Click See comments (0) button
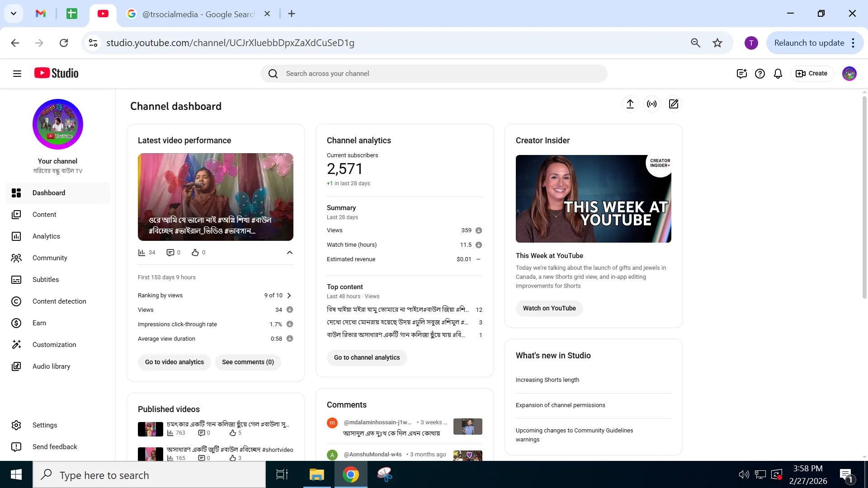This screenshot has height=488, width=868. coord(248,362)
